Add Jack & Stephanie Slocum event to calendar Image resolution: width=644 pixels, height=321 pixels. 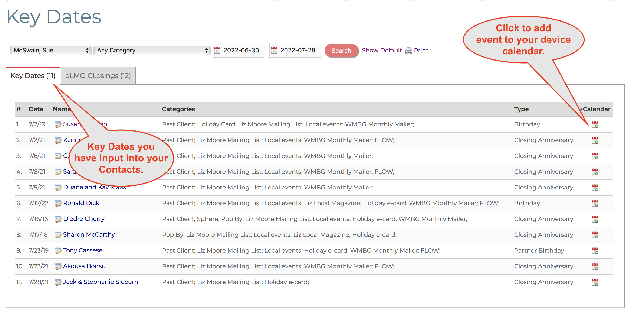pos(595,282)
